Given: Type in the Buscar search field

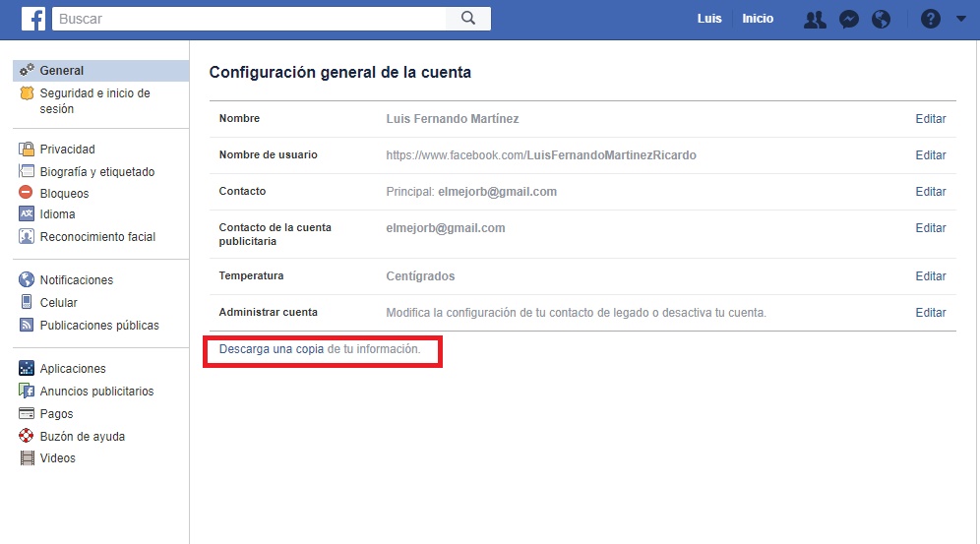Looking at the screenshot, I should coord(250,19).
